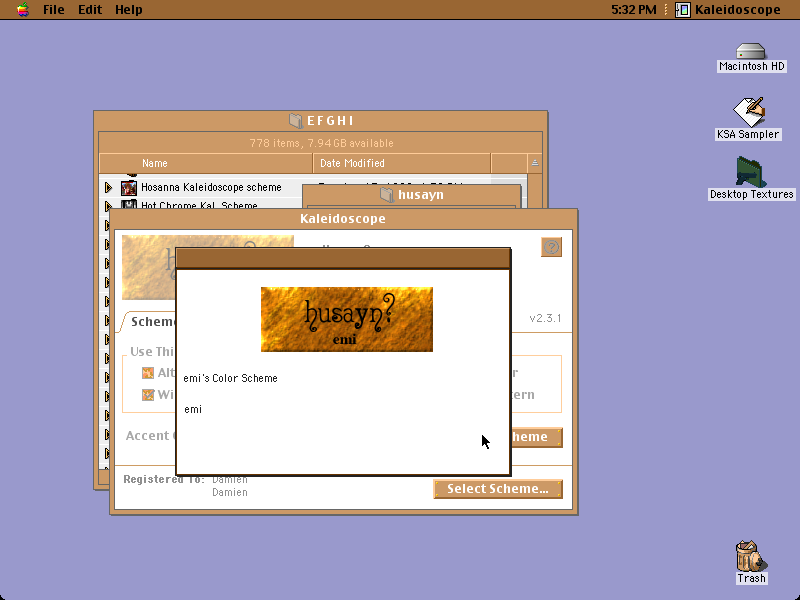This screenshot has height=600, width=800.
Task: Click the Kaleidoscope application menu icon
Action: pyautogui.click(x=683, y=9)
